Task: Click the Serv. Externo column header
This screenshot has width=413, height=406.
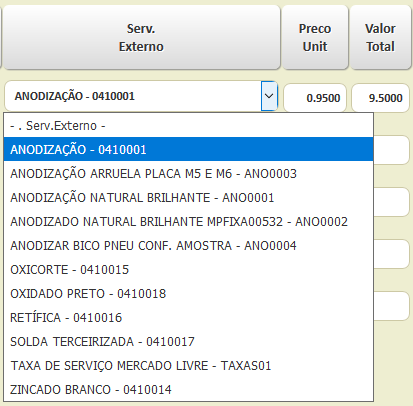Action: point(141,37)
